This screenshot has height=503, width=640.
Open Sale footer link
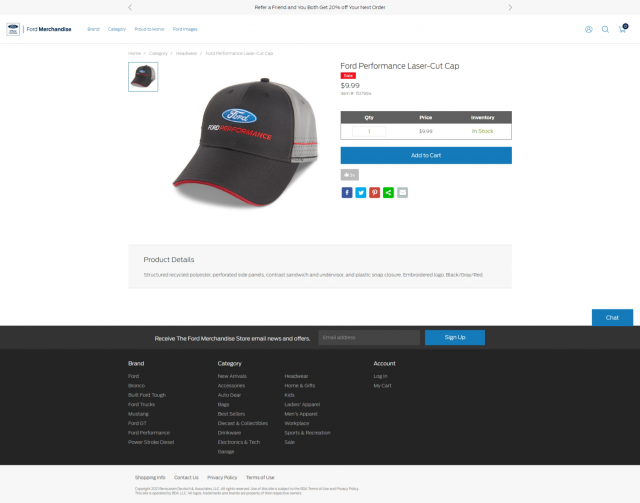[289, 442]
